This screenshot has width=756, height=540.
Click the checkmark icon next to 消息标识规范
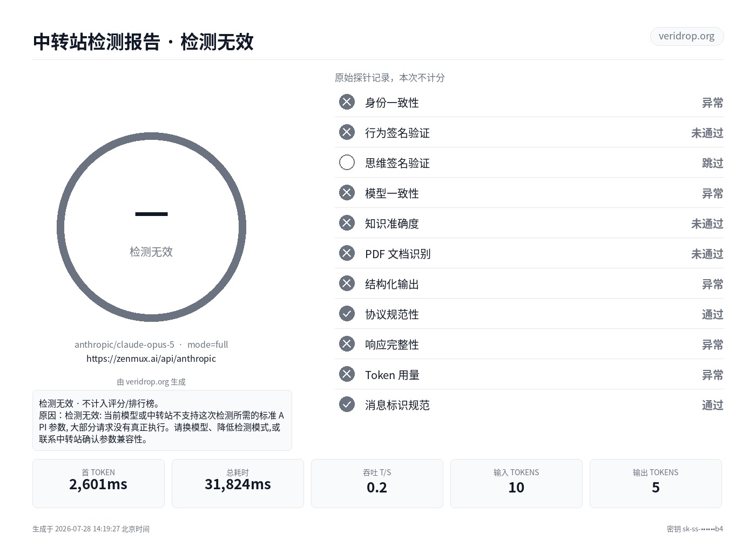[347, 404]
